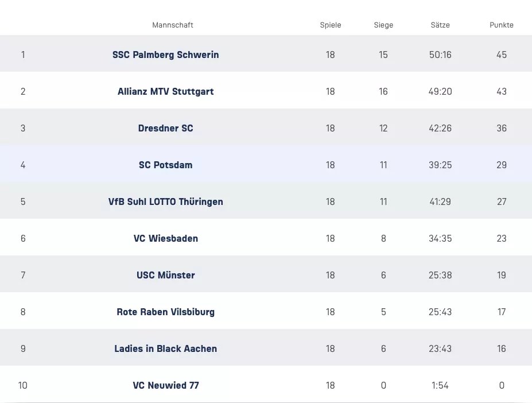Click the 16 wins value for Stuttgart
Viewport: 532px width, 403px height.
[383, 91]
